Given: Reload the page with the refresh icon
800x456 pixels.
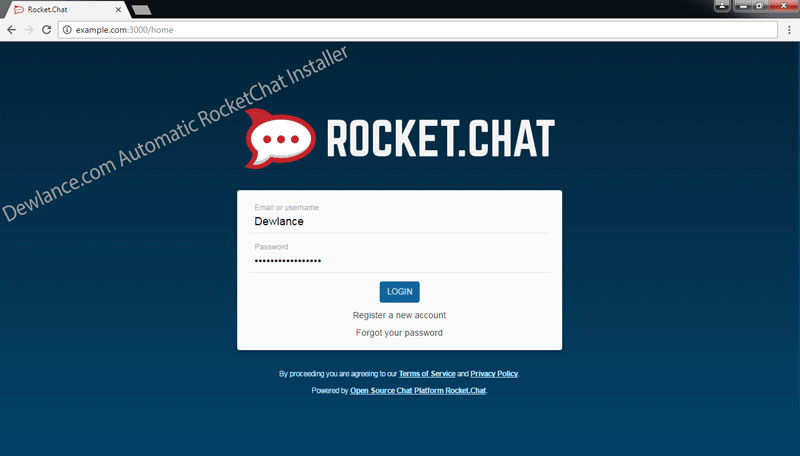Looking at the screenshot, I should 46,30.
